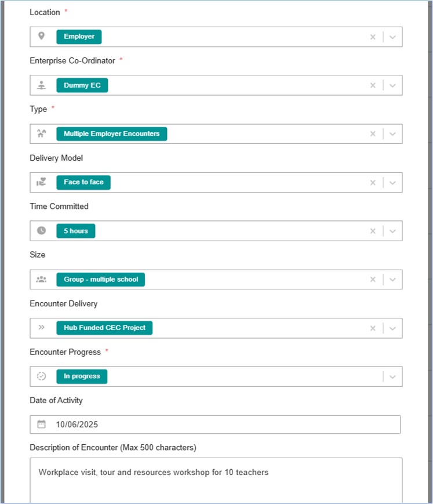This screenshot has width=433, height=504.
Task: Click the clock icon in Time Committed field
Action: pos(41,231)
